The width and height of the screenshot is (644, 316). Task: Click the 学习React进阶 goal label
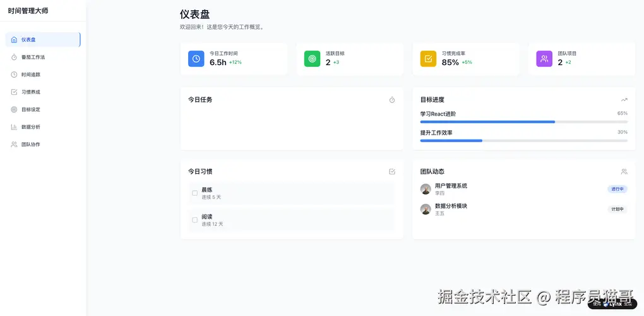coord(438,114)
